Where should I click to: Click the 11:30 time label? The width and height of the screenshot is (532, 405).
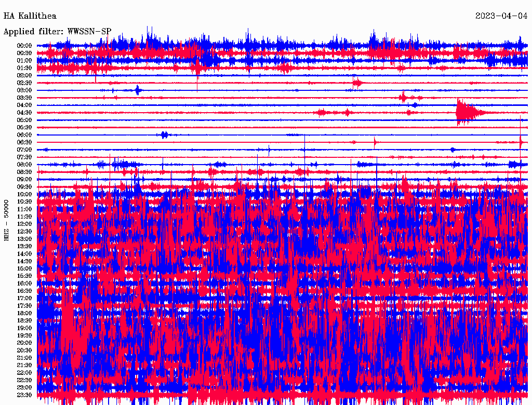pos(24,217)
